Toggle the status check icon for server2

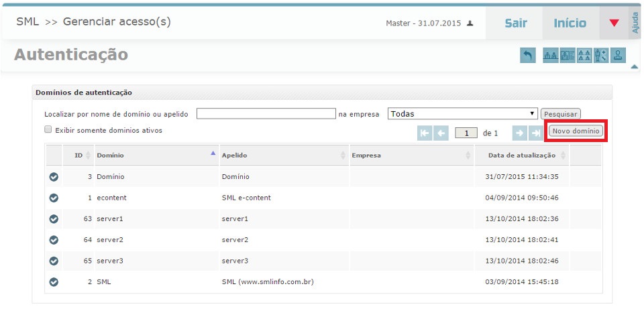54,239
